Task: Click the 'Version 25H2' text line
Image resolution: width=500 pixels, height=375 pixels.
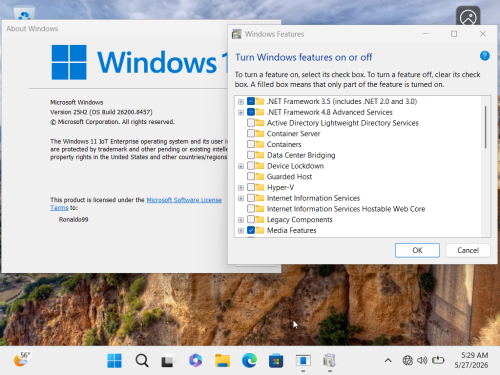Action: [x=101, y=112]
